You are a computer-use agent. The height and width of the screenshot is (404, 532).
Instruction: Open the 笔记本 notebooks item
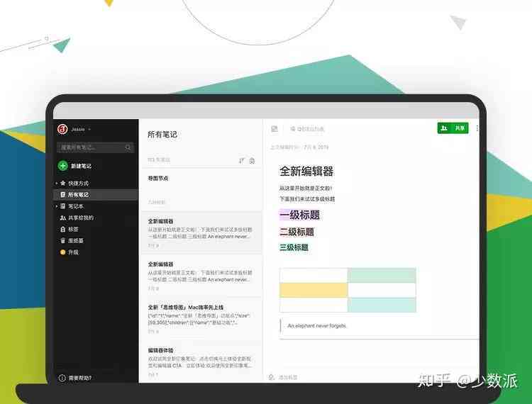pyautogui.click(x=72, y=206)
